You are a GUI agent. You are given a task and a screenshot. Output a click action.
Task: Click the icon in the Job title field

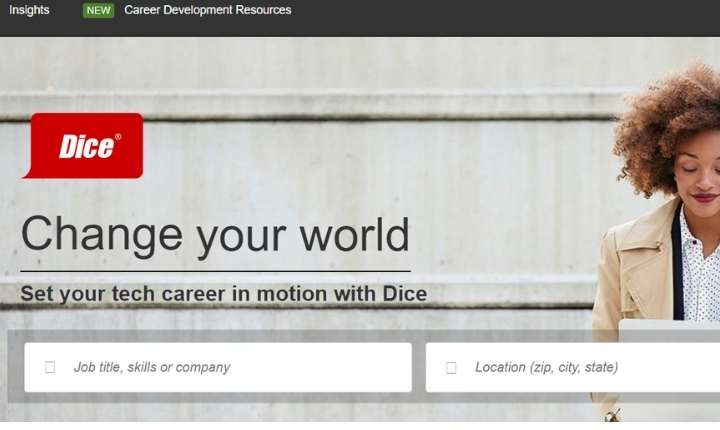coord(50,367)
